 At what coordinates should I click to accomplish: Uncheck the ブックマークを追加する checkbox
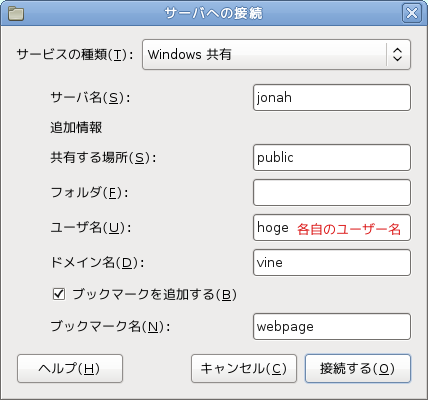(59, 294)
